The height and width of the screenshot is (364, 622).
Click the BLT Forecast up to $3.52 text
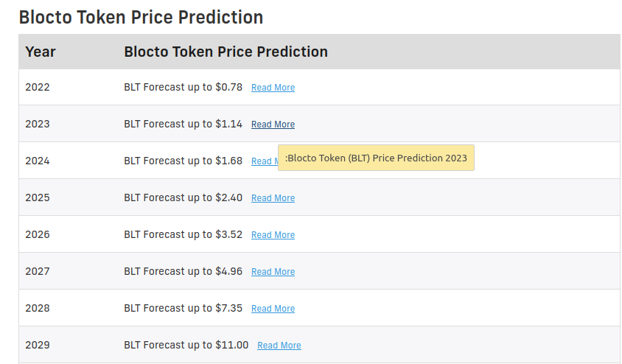183,235
